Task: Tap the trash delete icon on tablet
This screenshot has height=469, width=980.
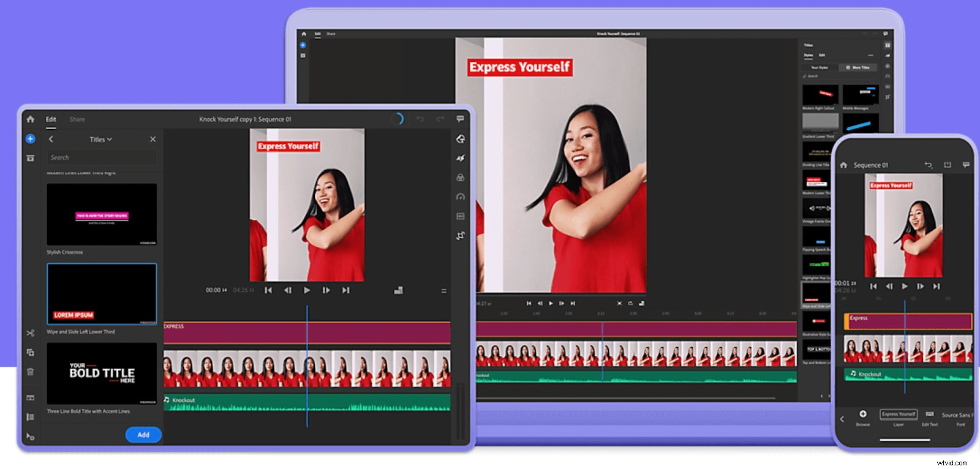Action: pos(30,372)
